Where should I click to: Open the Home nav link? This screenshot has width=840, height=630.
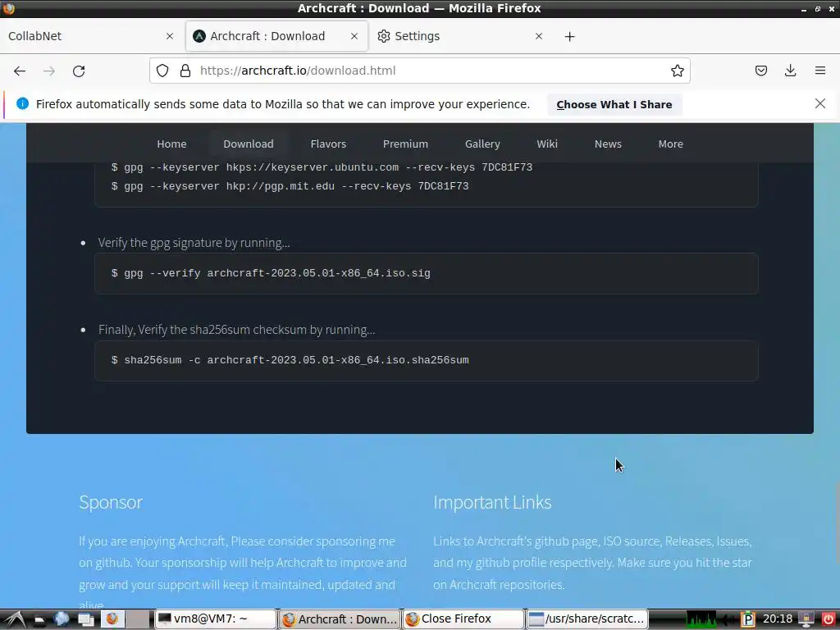tap(171, 144)
